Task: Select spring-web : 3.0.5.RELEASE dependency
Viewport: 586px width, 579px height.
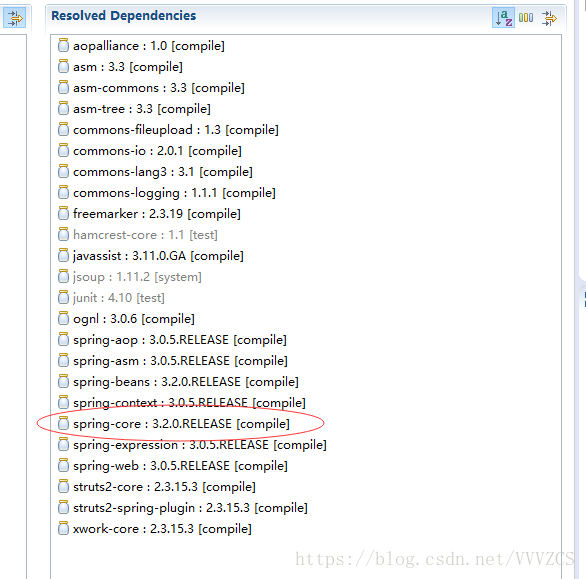Action: point(173,466)
